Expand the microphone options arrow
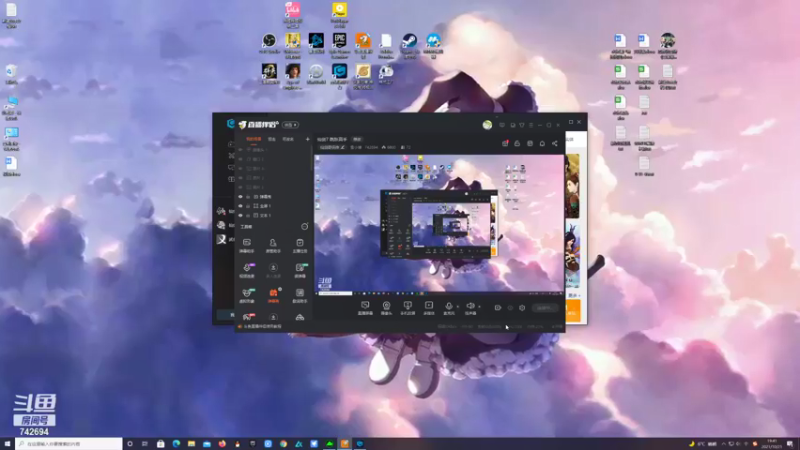 pyautogui.click(x=458, y=307)
